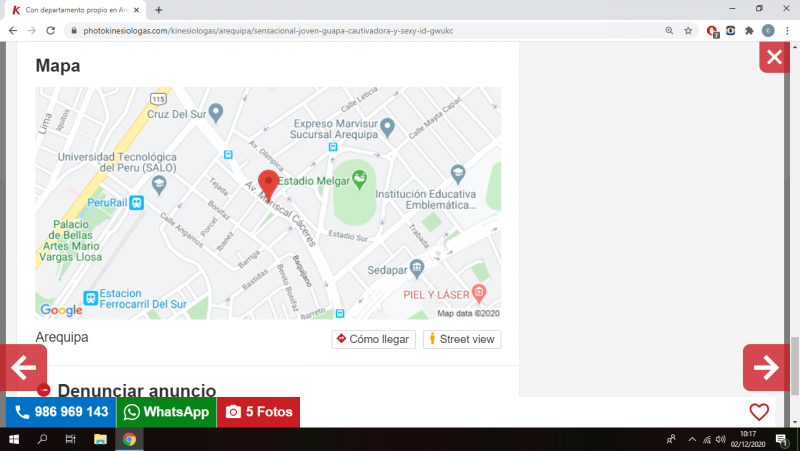The image size is (800, 451).
Task: Open the WhatsApp contact button
Action: coord(166,412)
